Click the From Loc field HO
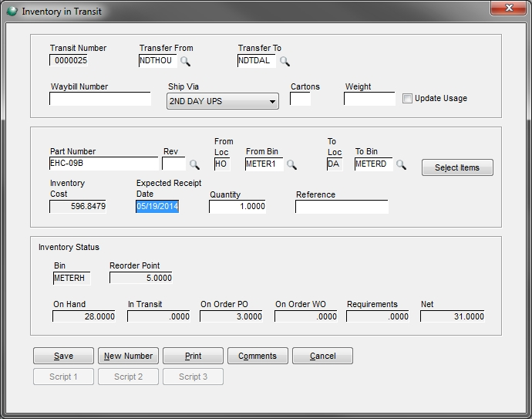The image size is (532, 419). pyautogui.click(x=222, y=164)
